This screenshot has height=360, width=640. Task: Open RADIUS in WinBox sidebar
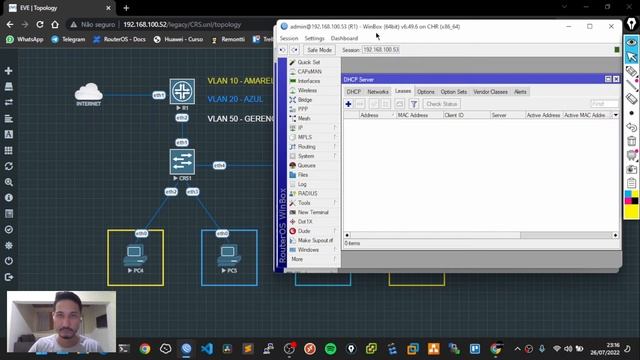(307, 194)
